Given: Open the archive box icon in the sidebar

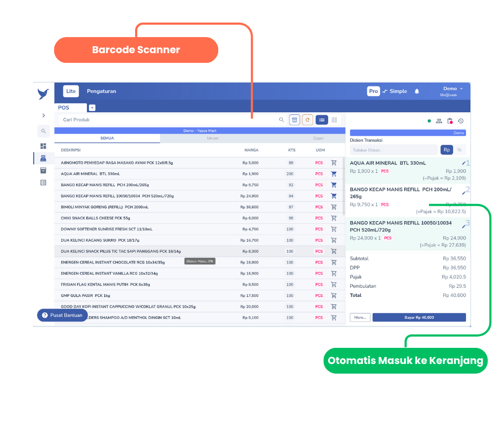Looking at the screenshot, I should (x=43, y=170).
